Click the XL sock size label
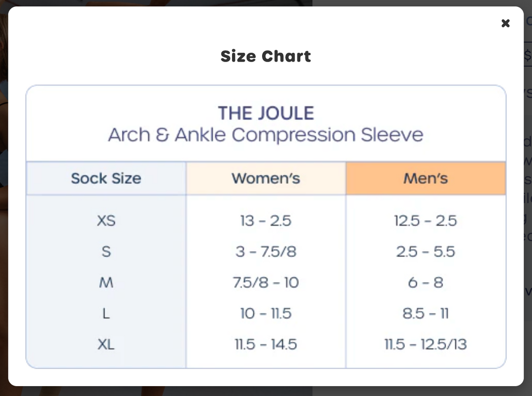The image size is (532, 396). tap(105, 345)
